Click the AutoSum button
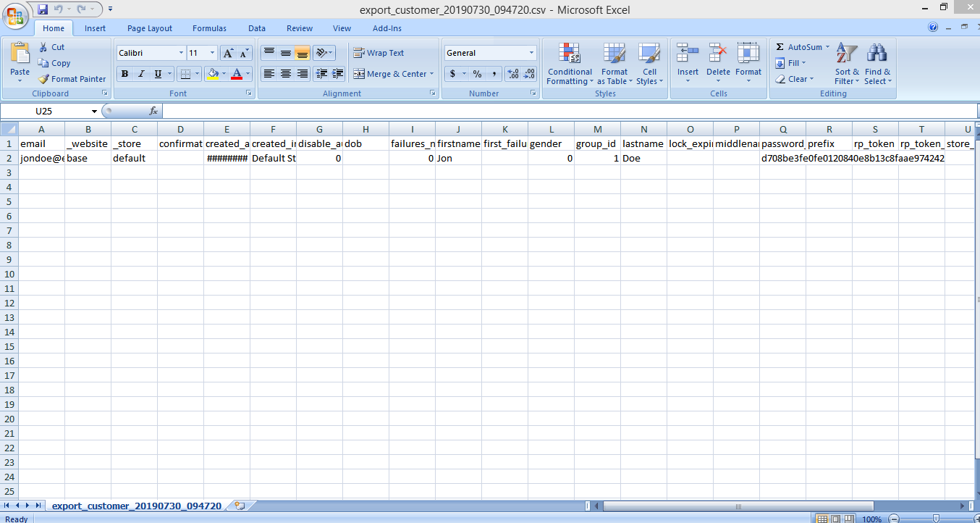The width and height of the screenshot is (980, 523). tap(799, 47)
